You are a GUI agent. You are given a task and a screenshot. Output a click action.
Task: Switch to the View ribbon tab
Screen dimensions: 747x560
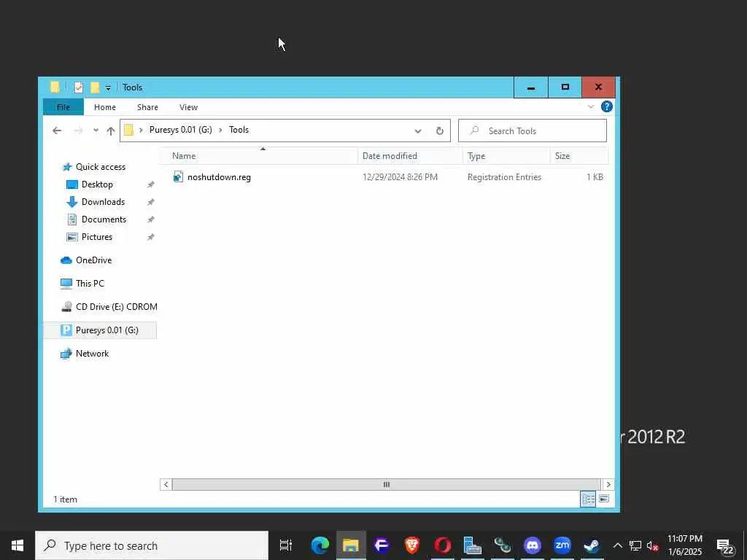[x=189, y=107]
